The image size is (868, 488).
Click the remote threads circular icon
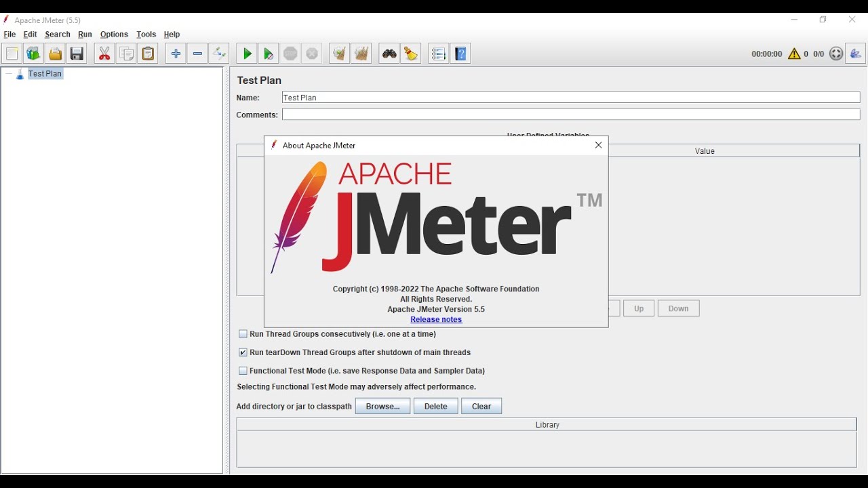(836, 54)
